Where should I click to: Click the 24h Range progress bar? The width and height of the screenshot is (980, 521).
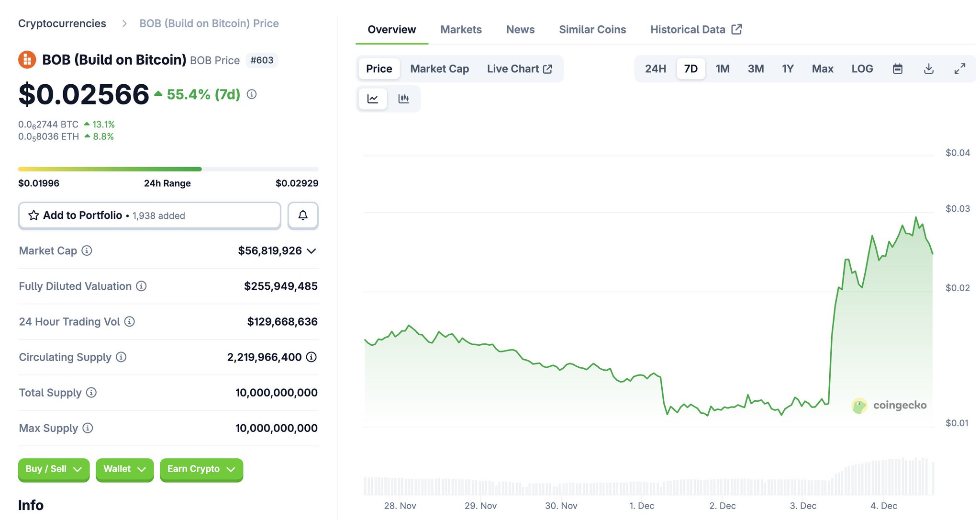[x=168, y=169]
